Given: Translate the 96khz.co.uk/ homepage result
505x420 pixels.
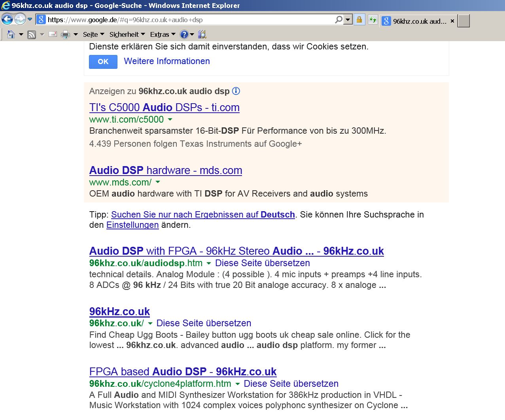Looking at the screenshot, I should [x=204, y=323].
